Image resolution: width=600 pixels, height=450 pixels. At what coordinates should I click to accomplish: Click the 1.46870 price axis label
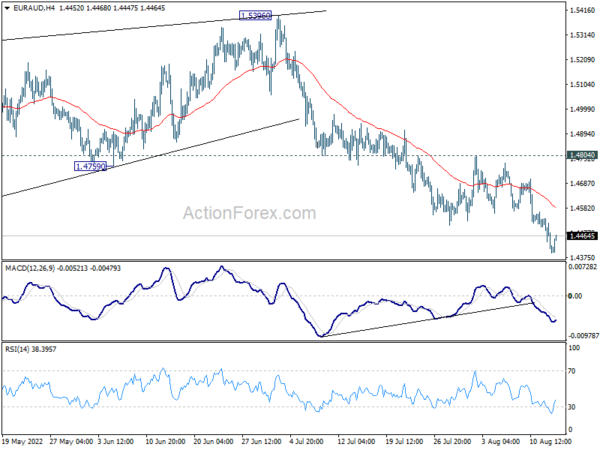tap(582, 184)
